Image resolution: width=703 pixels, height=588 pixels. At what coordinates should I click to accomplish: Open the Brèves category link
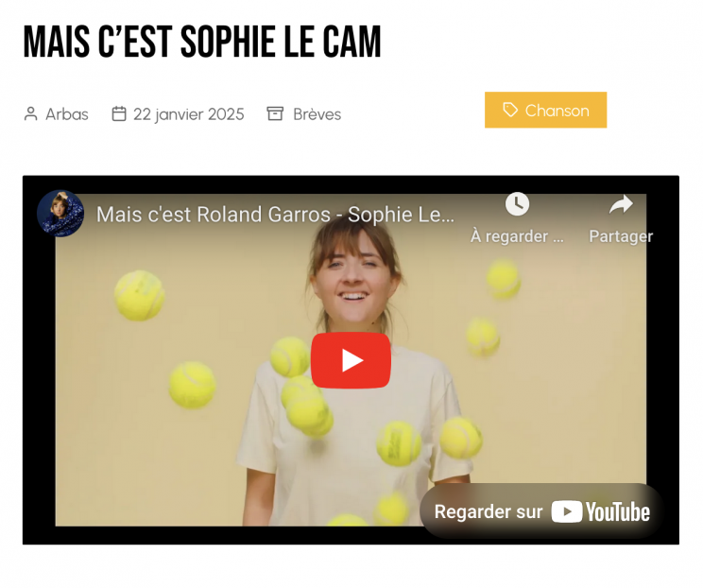[317, 114]
